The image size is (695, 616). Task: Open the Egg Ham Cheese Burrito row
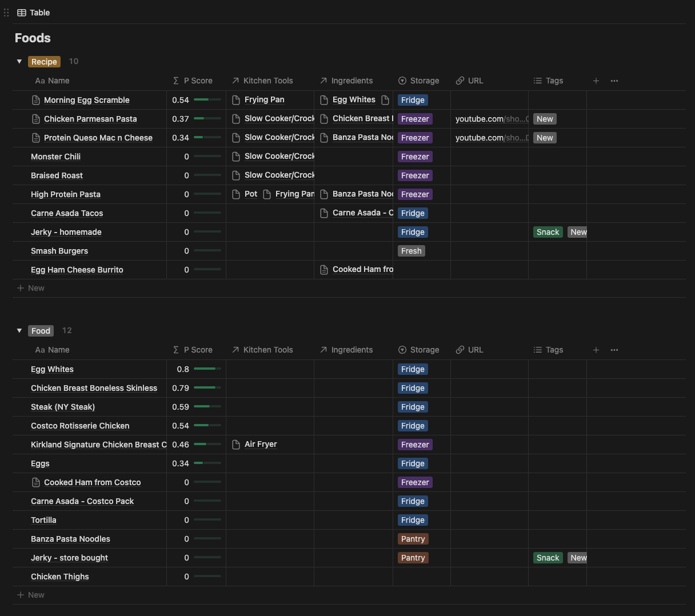[77, 270]
